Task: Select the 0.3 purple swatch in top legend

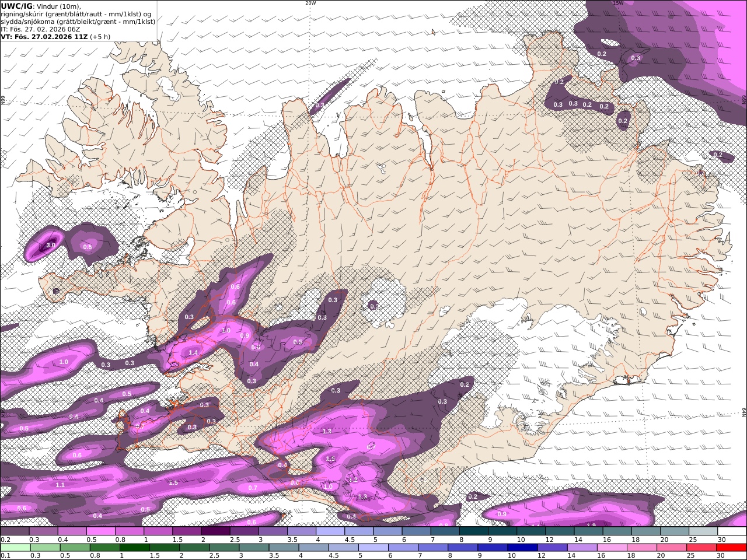Action: point(43,531)
